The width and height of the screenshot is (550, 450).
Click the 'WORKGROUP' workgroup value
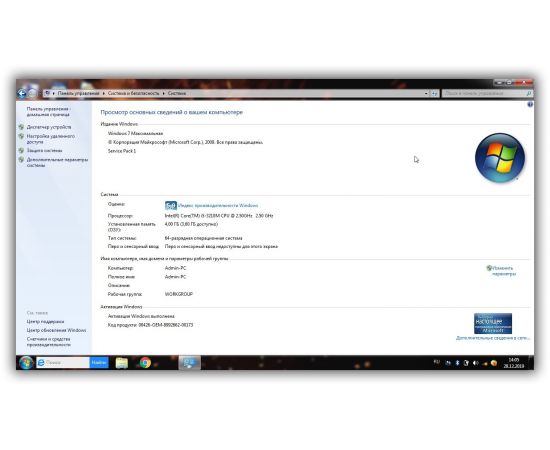[x=179, y=294]
